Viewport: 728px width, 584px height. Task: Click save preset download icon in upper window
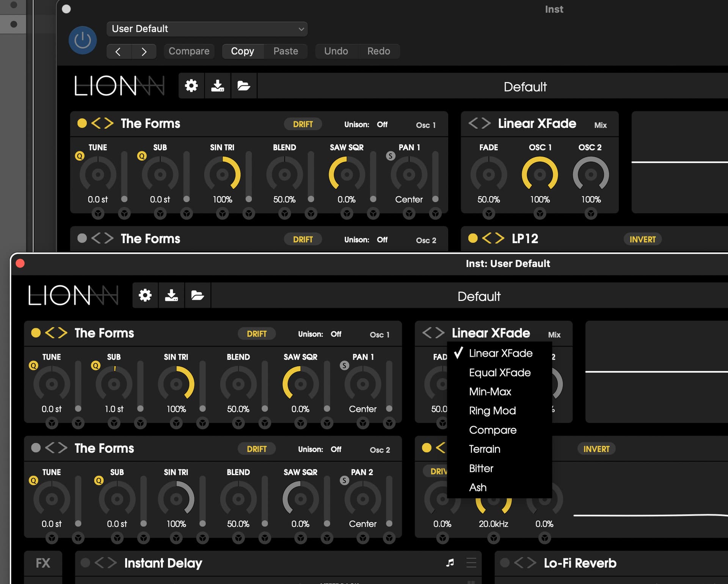(x=217, y=86)
